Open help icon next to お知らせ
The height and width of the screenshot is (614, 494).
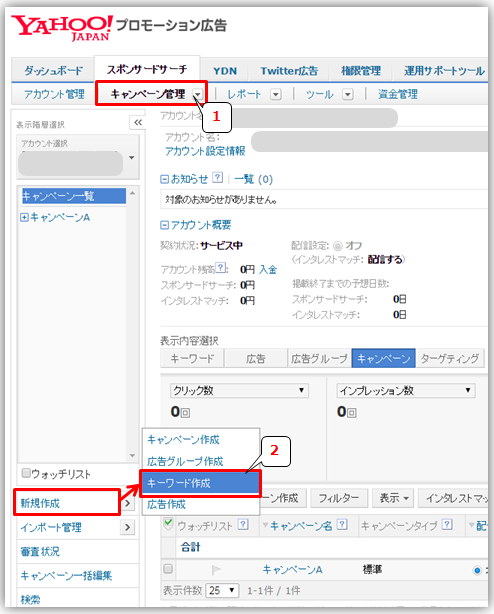218,178
